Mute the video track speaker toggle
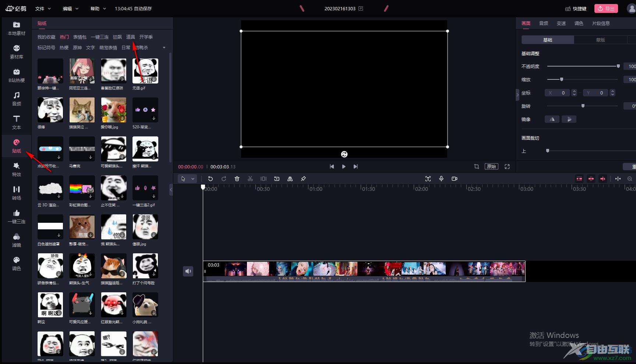This screenshot has width=636, height=364. click(188, 271)
